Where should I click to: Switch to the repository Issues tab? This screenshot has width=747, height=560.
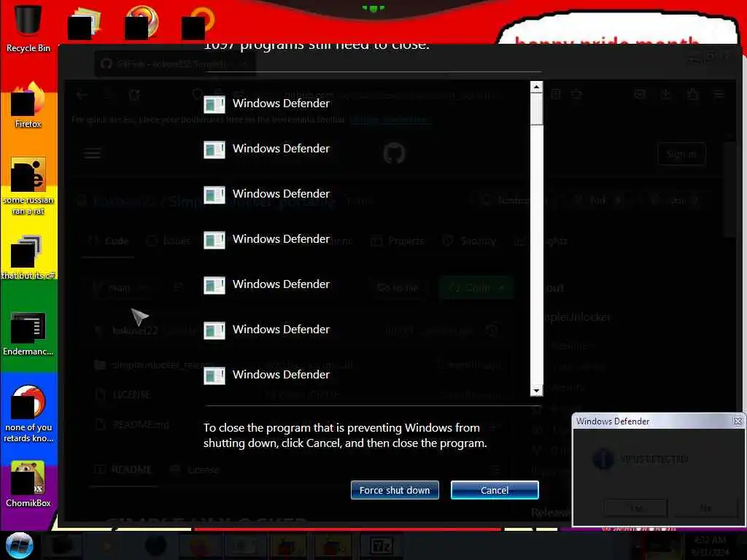tap(169, 241)
